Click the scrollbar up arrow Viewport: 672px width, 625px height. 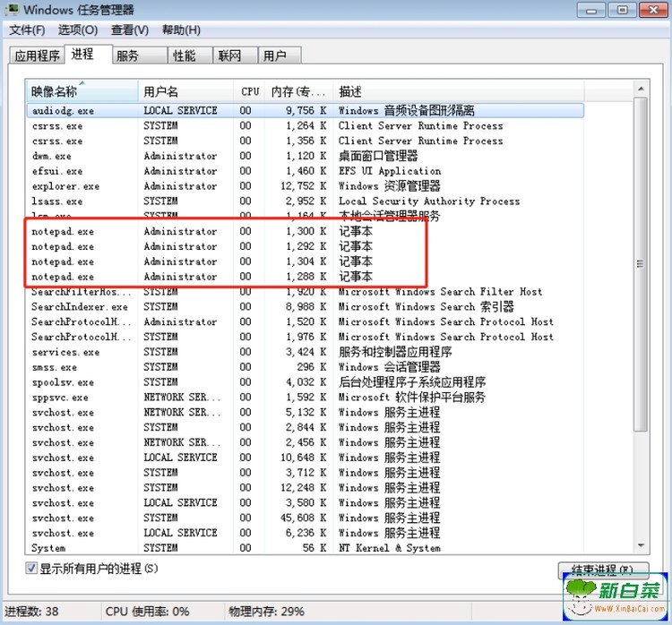click(642, 89)
